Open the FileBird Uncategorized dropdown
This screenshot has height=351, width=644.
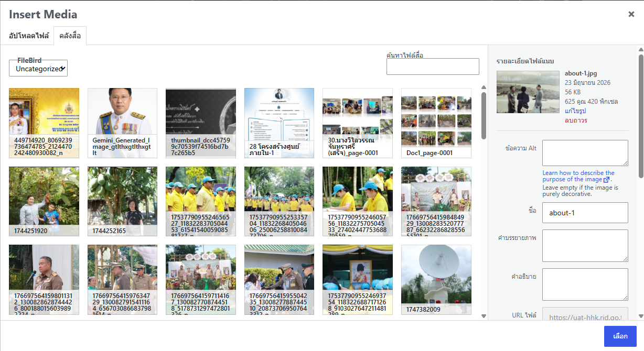tap(38, 68)
